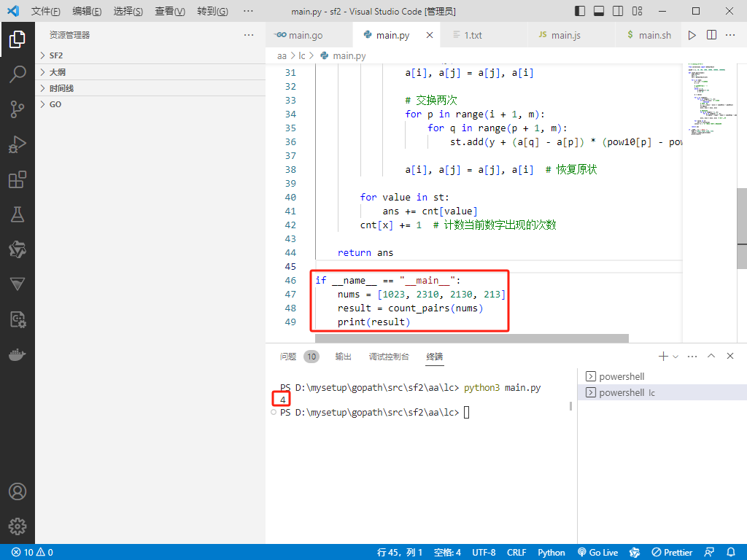Split the editor to the right
This screenshot has width=747, height=560.
(x=711, y=35)
